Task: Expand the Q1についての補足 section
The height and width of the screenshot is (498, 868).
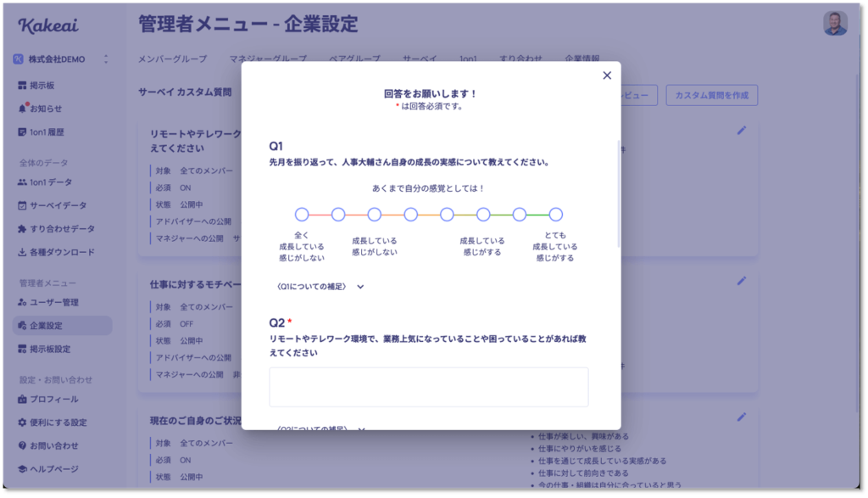Action: click(320, 287)
